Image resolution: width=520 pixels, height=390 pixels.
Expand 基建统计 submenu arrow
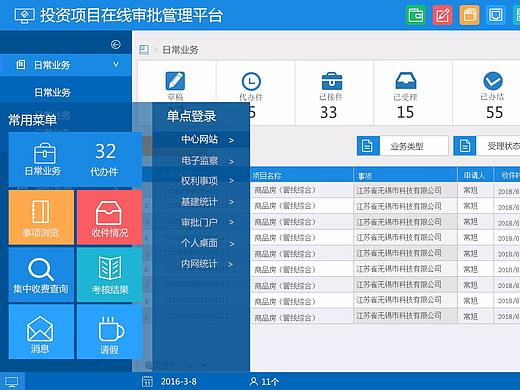tap(231, 202)
